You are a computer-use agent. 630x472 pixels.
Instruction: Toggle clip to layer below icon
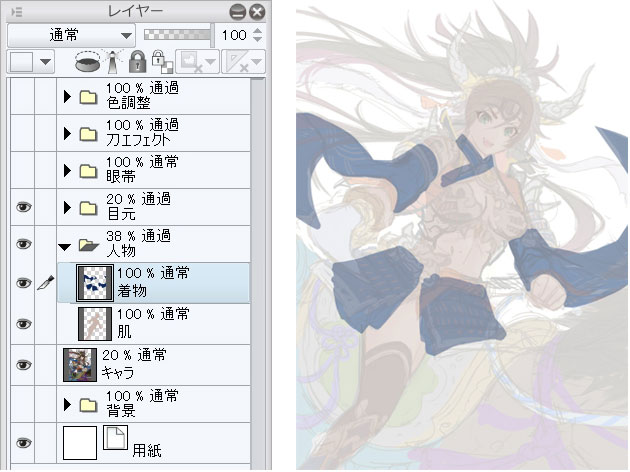tap(88, 62)
